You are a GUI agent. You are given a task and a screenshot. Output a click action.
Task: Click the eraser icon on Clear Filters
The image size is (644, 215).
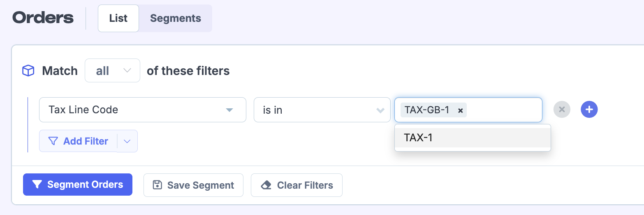tap(266, 185)
